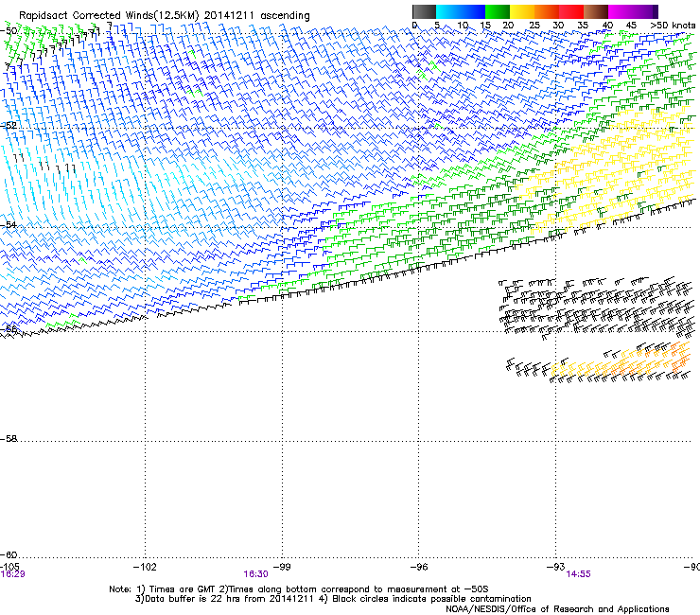Viewport: 700px width, 615px height.
Task: Select the red 30-35 knots legend swatch
Action: pos(571,11)
